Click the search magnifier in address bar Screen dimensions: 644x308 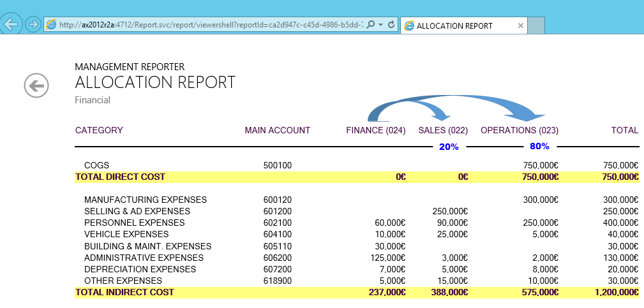[x=371, y=26]
